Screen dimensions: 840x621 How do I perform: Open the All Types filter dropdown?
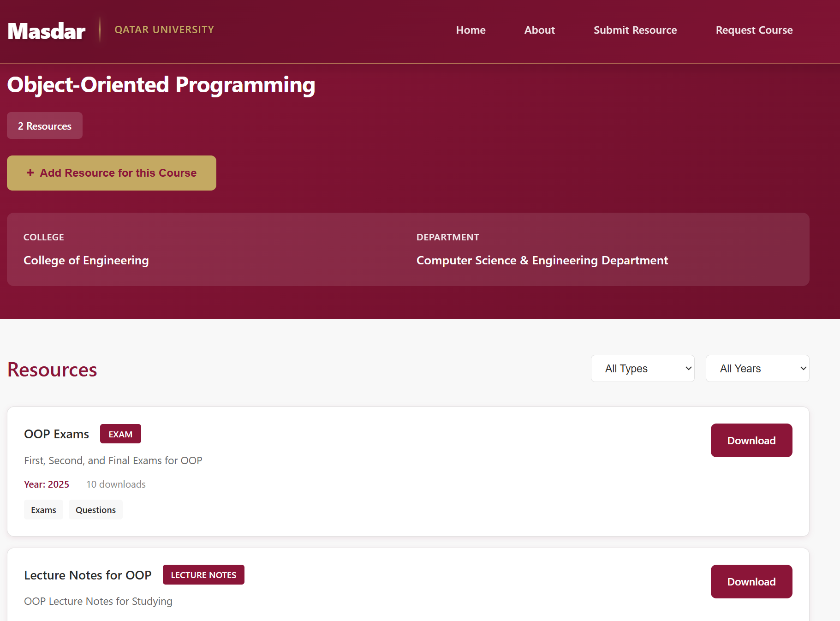coord(642,368)
